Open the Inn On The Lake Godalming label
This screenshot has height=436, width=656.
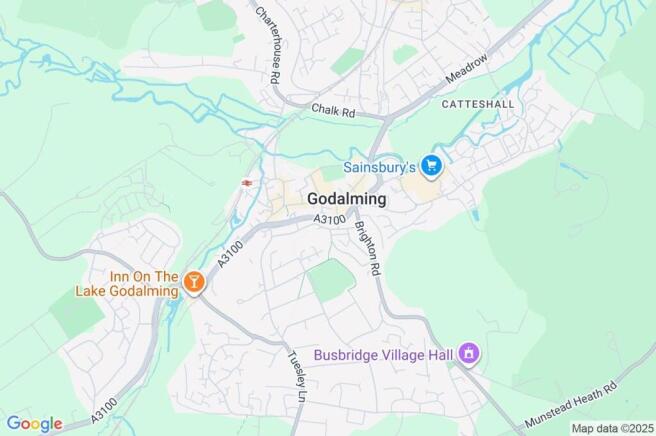tap(127, 284)
